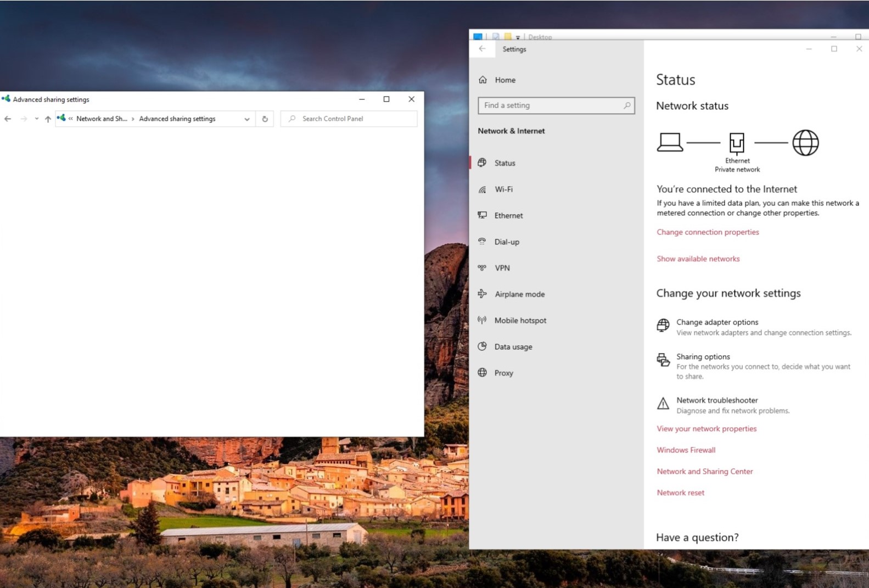The width and height of the screenshot is (869, 588).
Task: Open the VPN section icon
Action: (x=482, y=268)
